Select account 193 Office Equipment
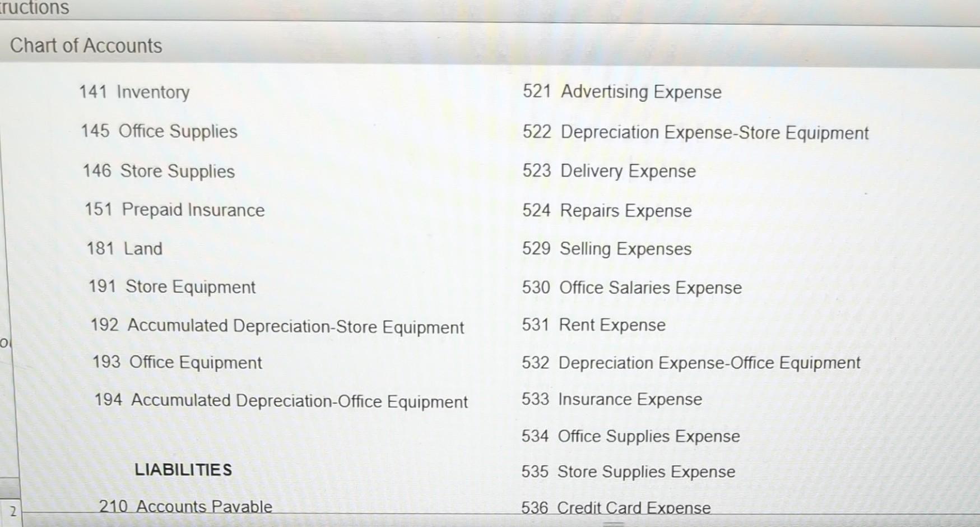This screenshot has width=980, height=527. pyautogui.click(x=175, y=362)
